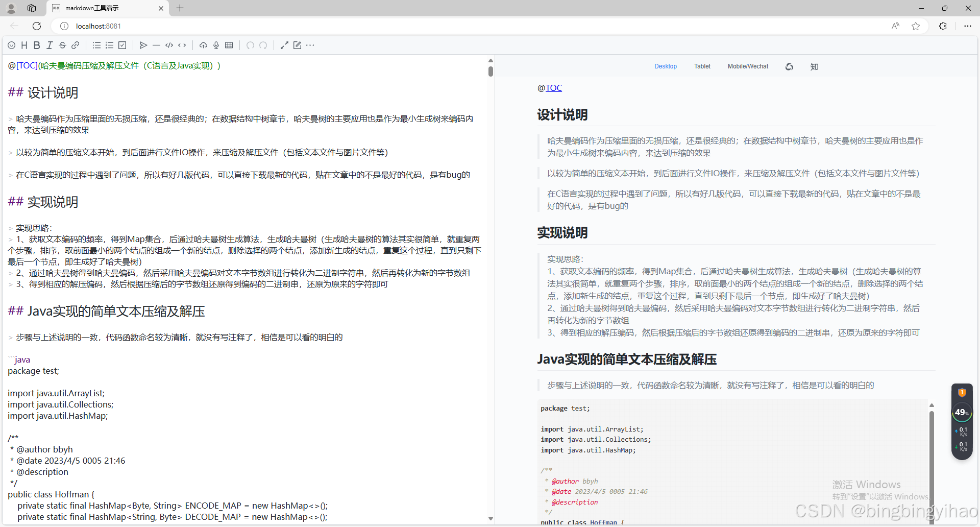Click editor scrollbar down arrow
The image size is (980, 527).
point(491,518)
